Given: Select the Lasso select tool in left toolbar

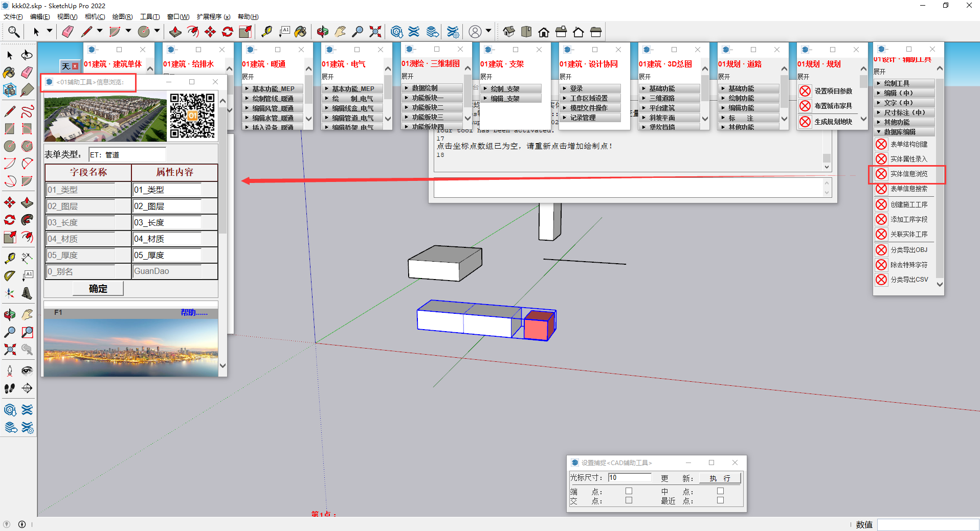Looking at the screenshot, I should point(27,55).
